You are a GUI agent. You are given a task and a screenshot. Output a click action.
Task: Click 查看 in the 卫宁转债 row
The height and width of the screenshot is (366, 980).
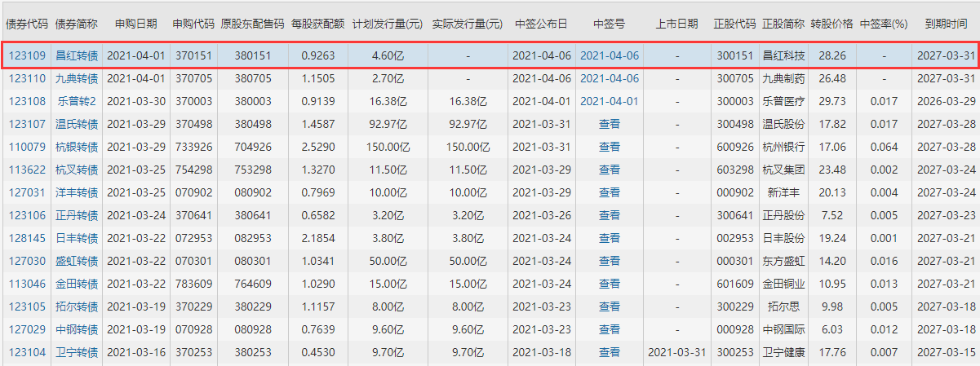[x=610, y=353]
